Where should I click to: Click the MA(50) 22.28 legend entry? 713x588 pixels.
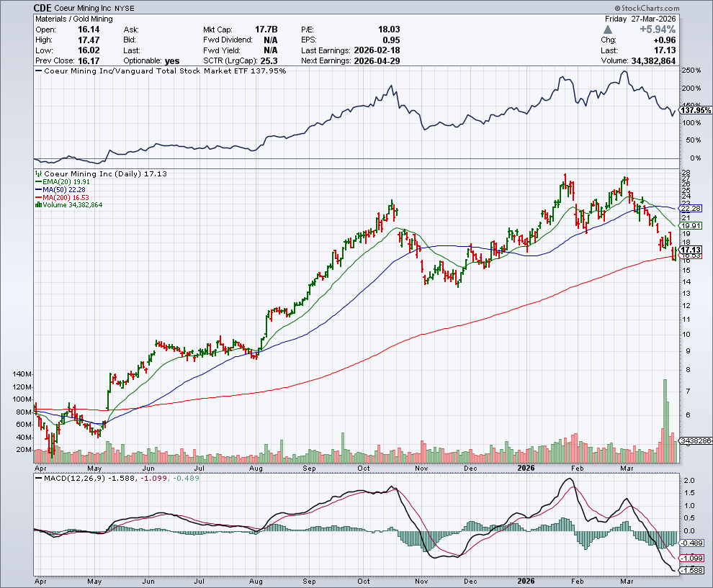point(60,189)
